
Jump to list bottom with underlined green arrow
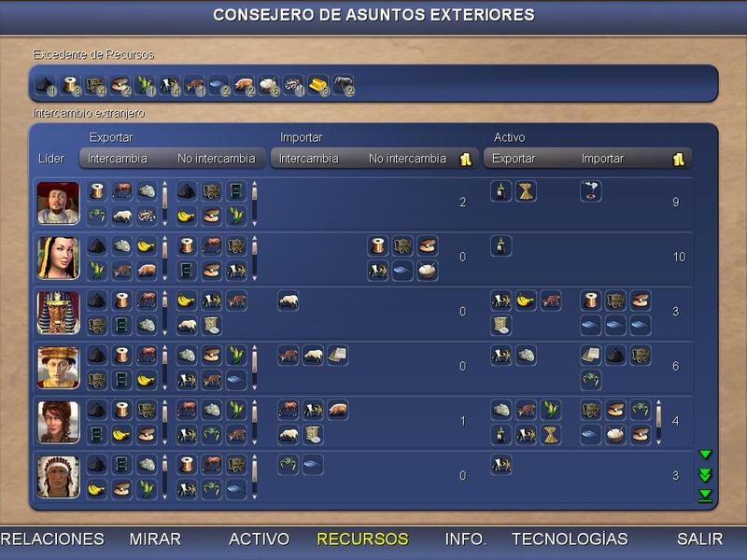click(x=706, y=495)
